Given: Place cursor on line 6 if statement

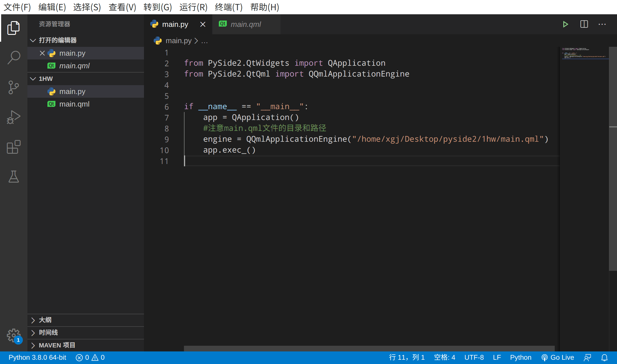Looking at the screenshot, I should pyautogui.click(x=246, y=107).
